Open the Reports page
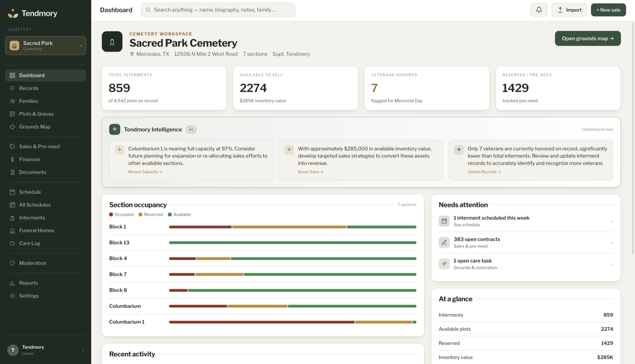635x364 pixels. click(46, 283)
